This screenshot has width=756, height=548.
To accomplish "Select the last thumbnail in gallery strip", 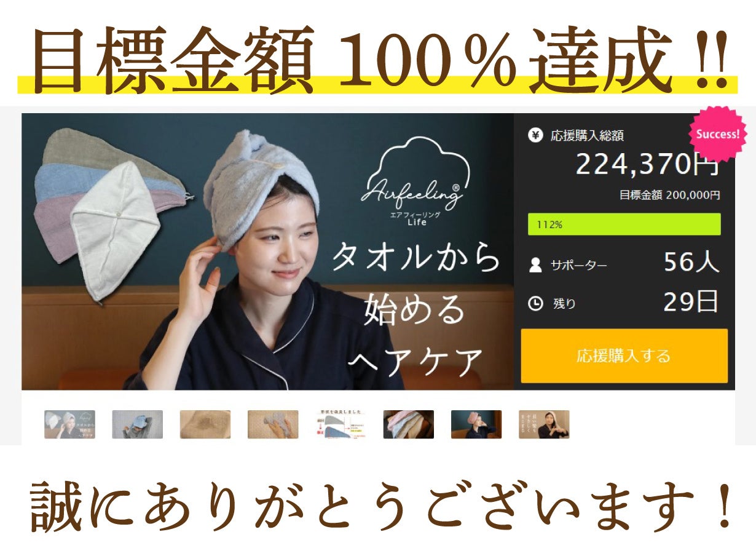I will 544,424.
